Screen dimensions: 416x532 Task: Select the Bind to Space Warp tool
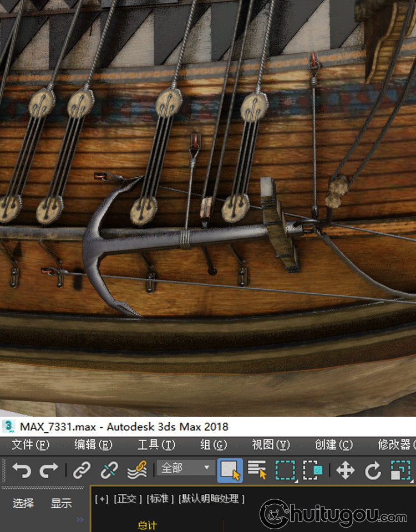pyautogui.click(x=137, y=470)
